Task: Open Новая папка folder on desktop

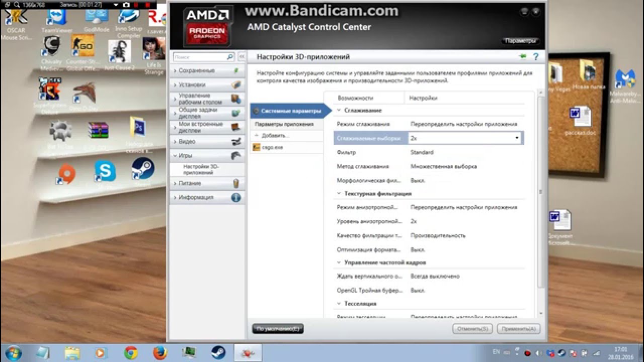Action: (x=590, y=74)
